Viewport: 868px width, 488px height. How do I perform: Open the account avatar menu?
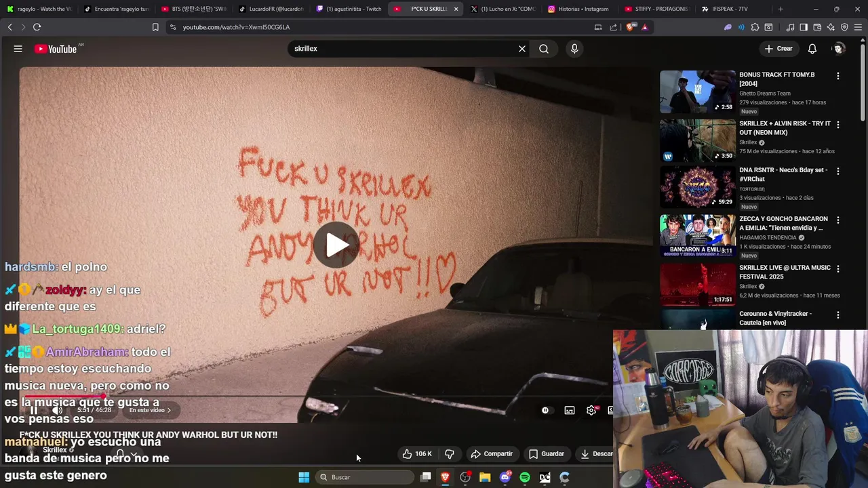pos(839,49)
